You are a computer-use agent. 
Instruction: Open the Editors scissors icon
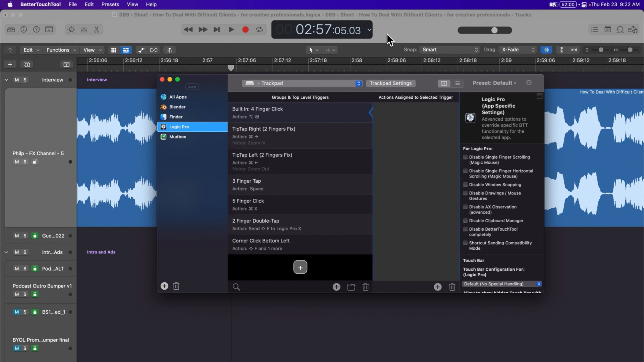(97, 29)
